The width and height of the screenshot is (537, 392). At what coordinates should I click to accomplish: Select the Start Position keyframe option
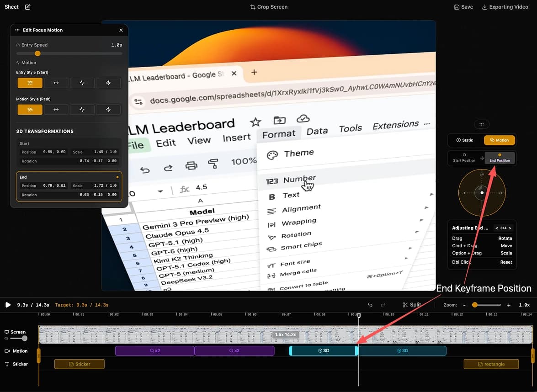[464, 158]
